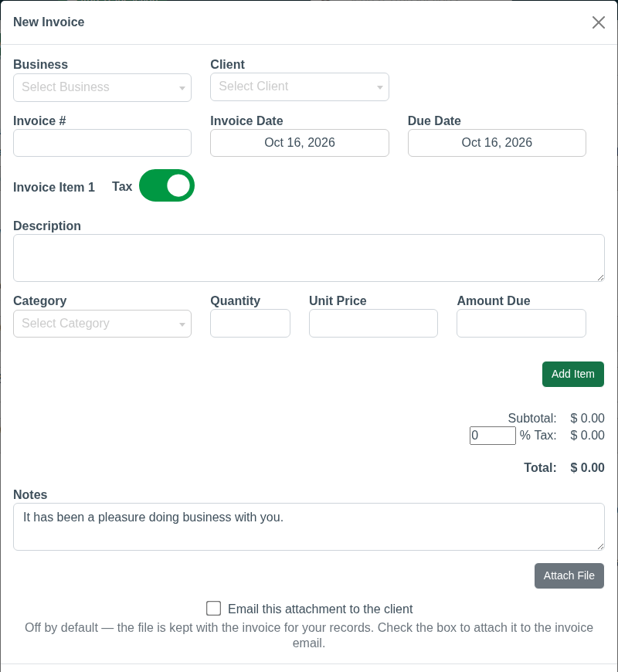This screenshot has height=672, width=618.
Task: Click the tax percentage input box
Action: pyautogui.click(x=492, y=436)
